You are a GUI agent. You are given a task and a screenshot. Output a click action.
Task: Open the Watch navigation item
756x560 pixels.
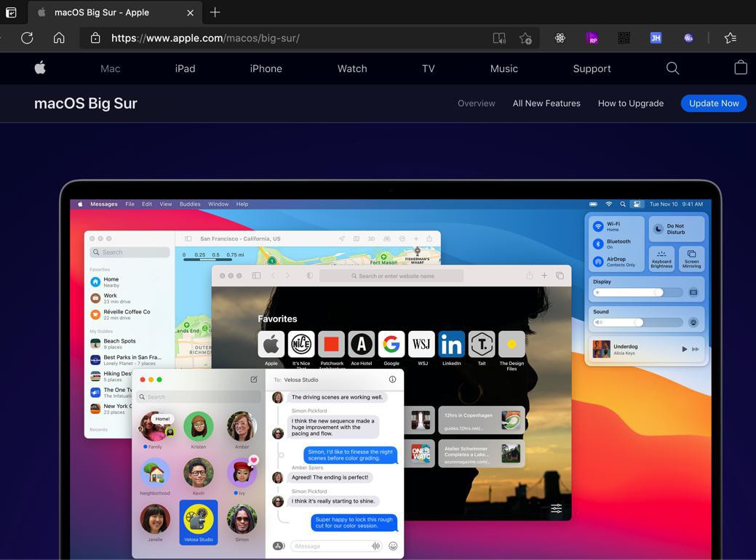(x=352, y=68)
